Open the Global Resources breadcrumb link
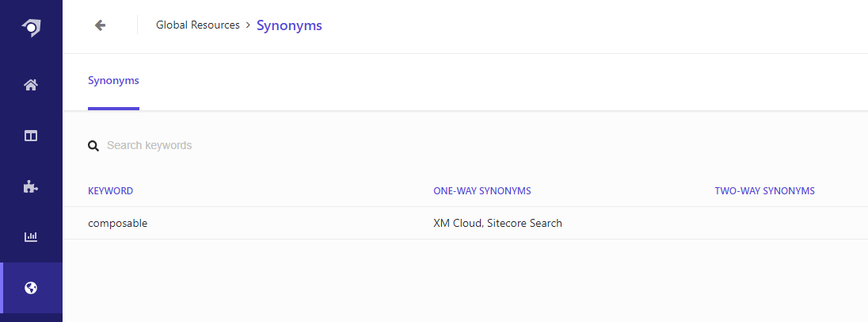Screen dimensions: 868x322 tap(197, 25)
